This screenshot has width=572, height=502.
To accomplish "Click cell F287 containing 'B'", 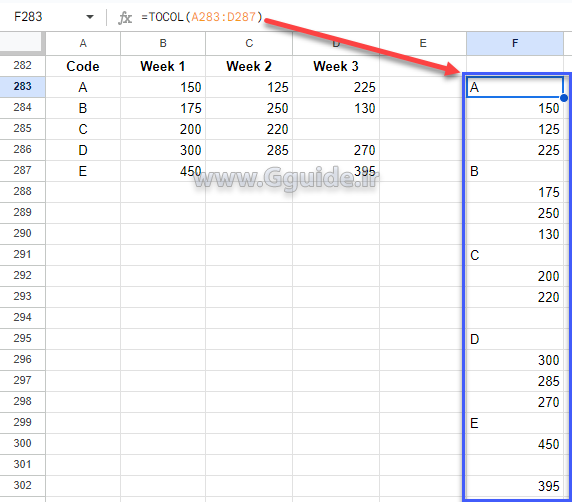I will click(x=515, y=171).
